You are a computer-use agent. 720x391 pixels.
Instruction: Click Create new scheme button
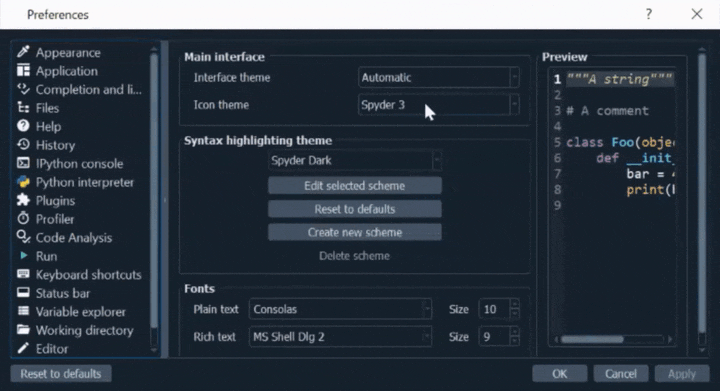355,232
